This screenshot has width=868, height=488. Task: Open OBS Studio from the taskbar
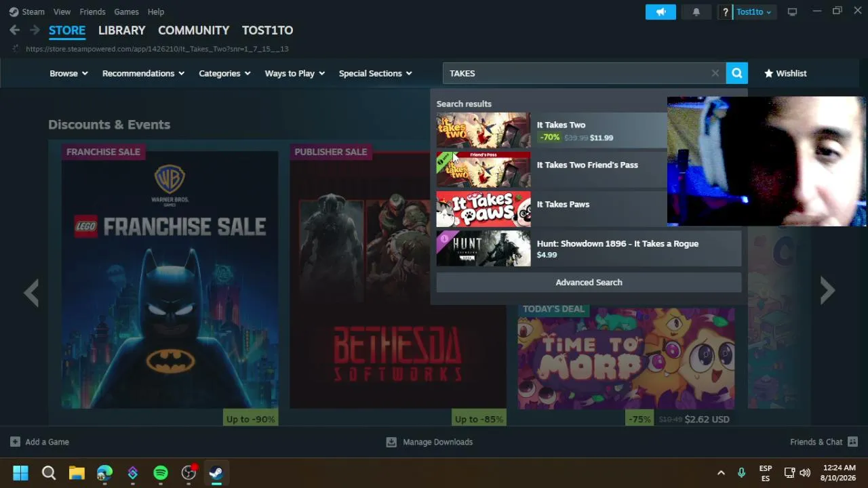pos(189,473)
